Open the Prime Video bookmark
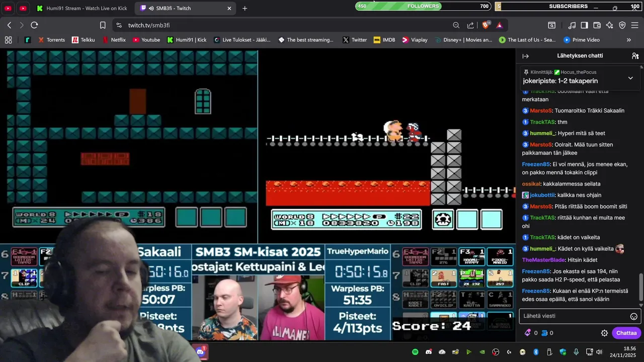This screenshot has width=644, height=362. pyautogui.click(x=582, y=40)
